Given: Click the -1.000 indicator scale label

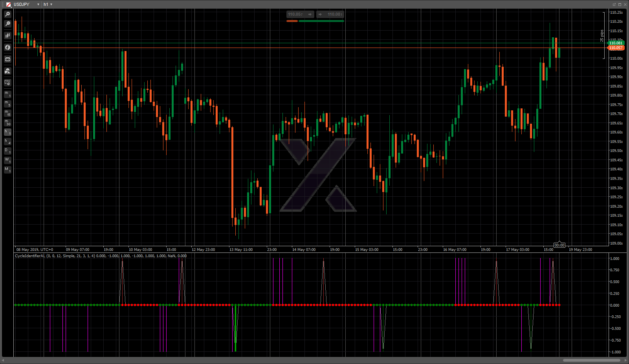Looking at the screenshot, I should click(615, 352).
